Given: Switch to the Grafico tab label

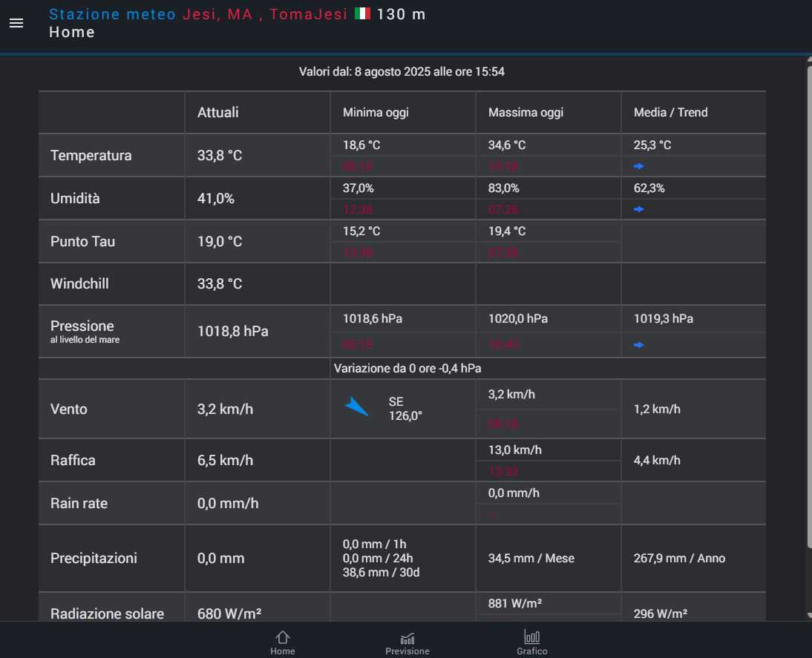Looking at the screenshot, I should coord(532,651).
